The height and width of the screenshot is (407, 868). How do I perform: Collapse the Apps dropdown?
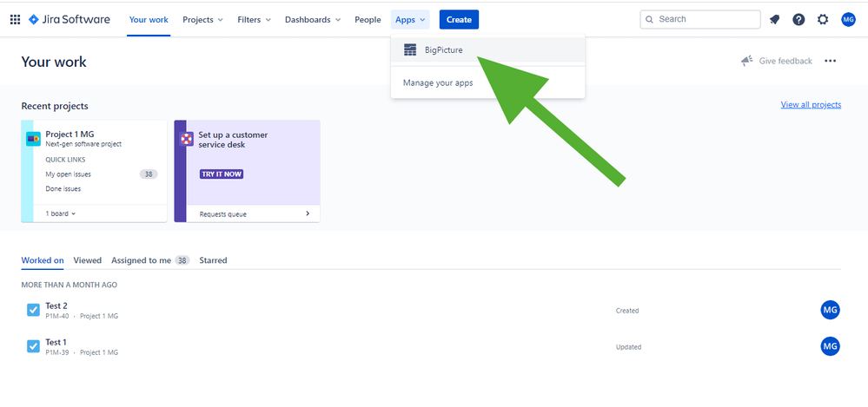(410, 19)
